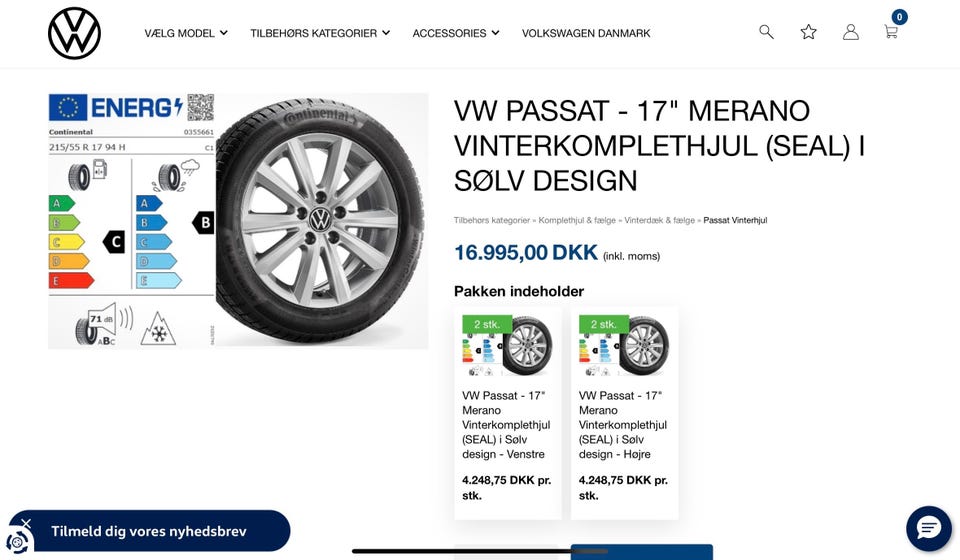The height and width of the screenshot is (560, 960).
Task: Expand the Accessories dropdown
Action: [x=456, y=33]
